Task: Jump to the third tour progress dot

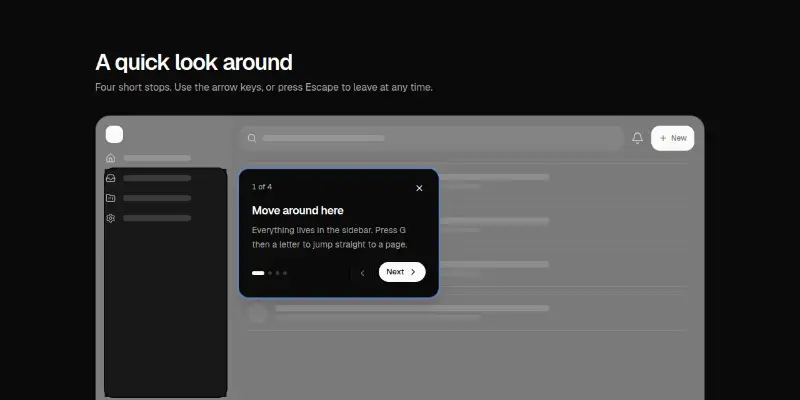Action: tap(278, 273)
